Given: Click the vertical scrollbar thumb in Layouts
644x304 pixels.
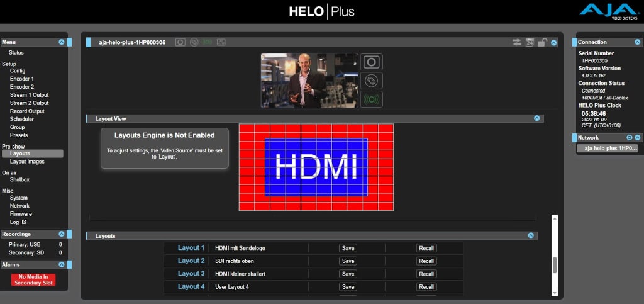Looking at the screenshot, I should click(x=554, y=265).
